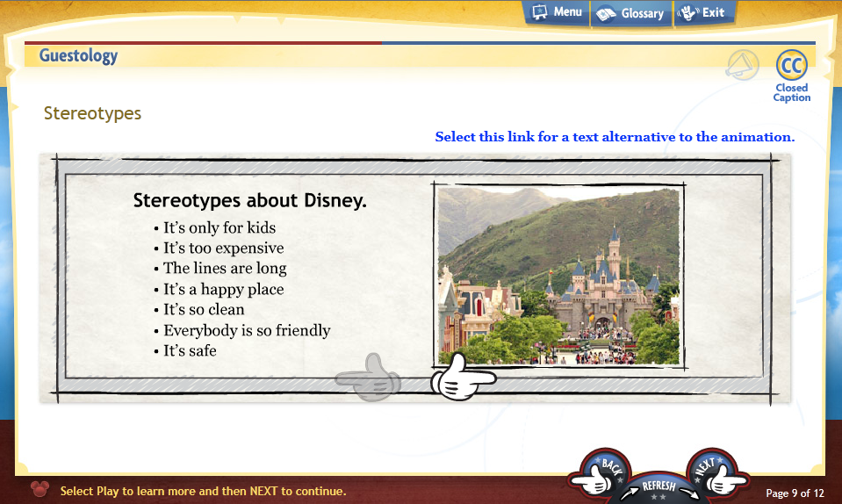The image size is (842, 504).
Task: Click the bullet 'It's a happy place'
Action: [x=219, y=289]
